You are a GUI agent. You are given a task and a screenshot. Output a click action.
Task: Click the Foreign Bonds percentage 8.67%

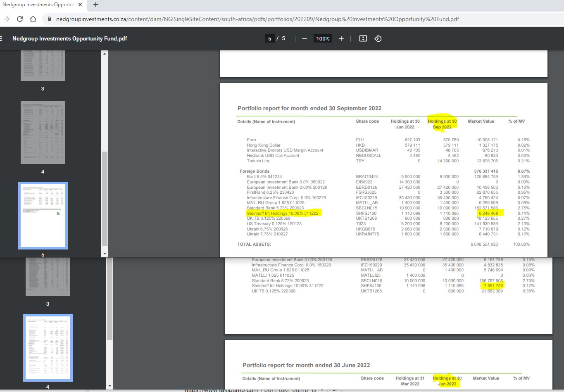point(523,171)
